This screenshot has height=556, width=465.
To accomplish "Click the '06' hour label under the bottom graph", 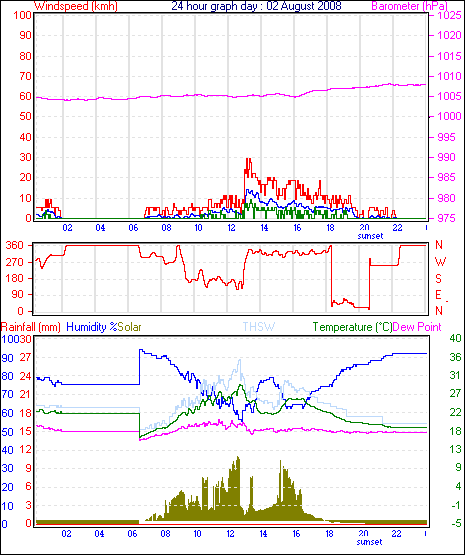I will (x=132, y=533).
